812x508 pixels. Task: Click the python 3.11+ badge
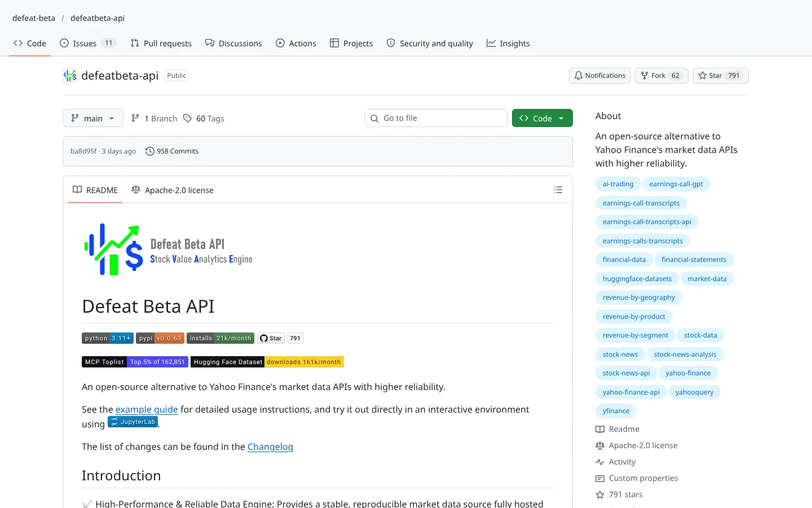coord(108,338)
